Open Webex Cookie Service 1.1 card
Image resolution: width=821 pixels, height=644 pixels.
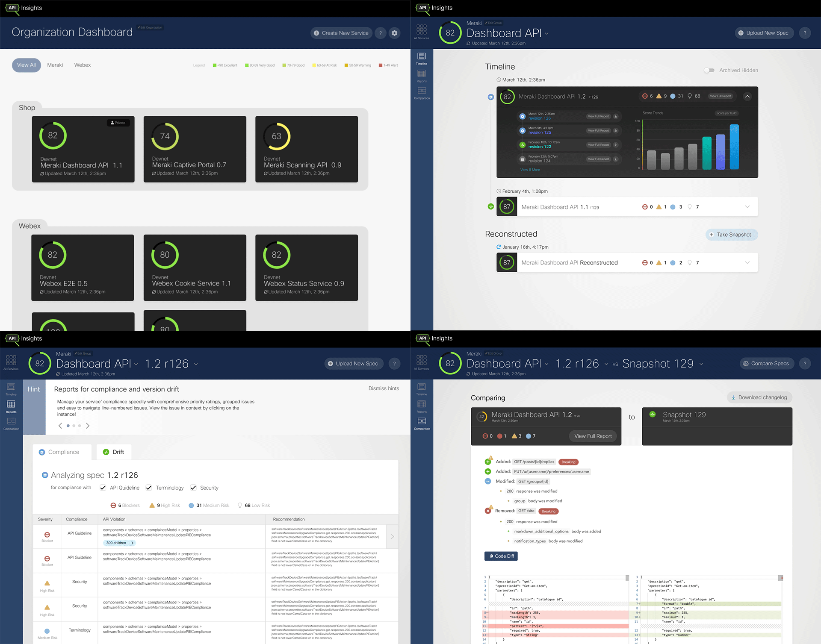(x=195, y=268)
